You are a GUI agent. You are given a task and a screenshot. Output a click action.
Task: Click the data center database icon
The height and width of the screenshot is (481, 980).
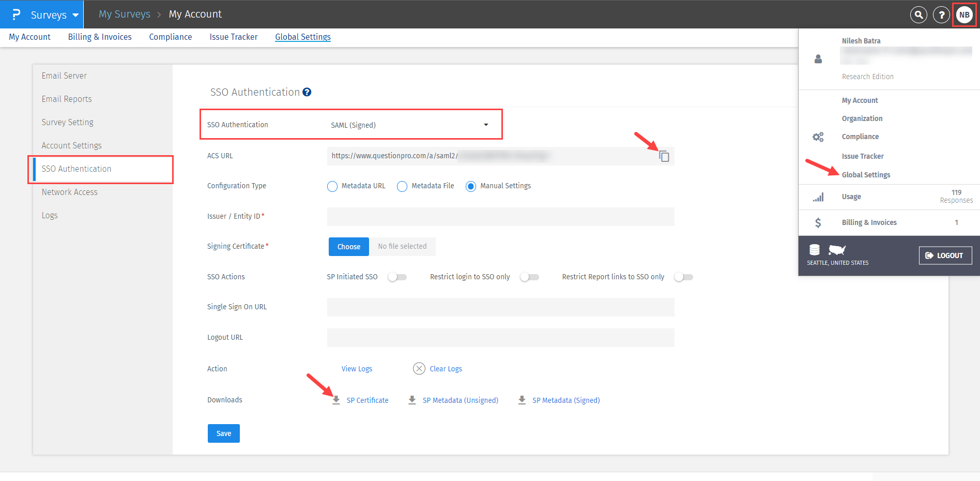click(x=815, y=250)
